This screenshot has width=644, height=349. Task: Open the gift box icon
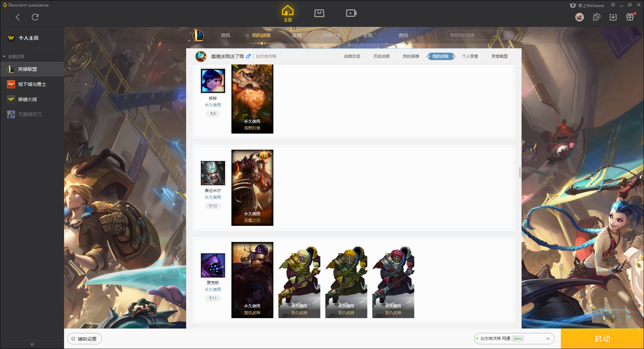click(630, 17)
